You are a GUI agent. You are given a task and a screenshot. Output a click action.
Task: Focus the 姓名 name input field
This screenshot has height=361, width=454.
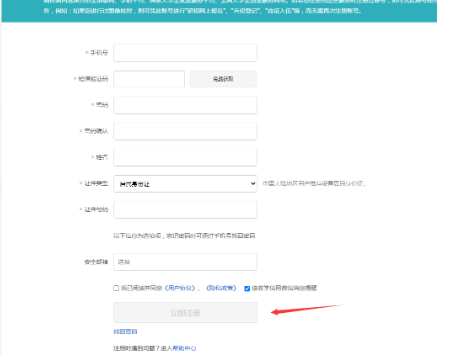tap(185, 157)
